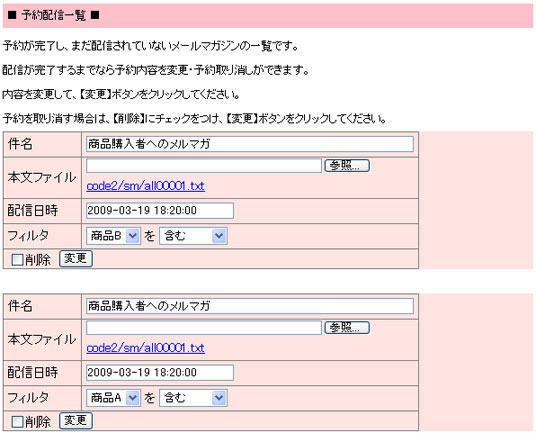Screen dimensions: 536x433
Task: Click the 本文ファイル label in the first form
Action: pos(42,177)
